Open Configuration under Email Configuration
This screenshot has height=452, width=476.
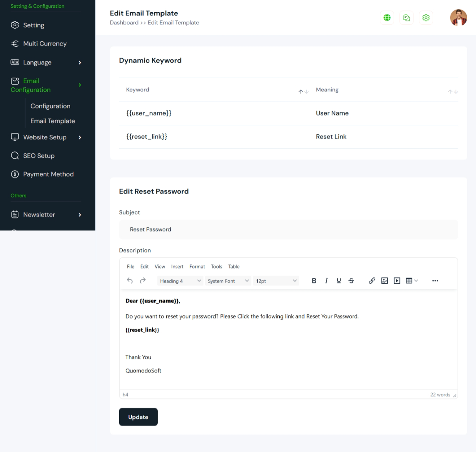coord(51,106)
